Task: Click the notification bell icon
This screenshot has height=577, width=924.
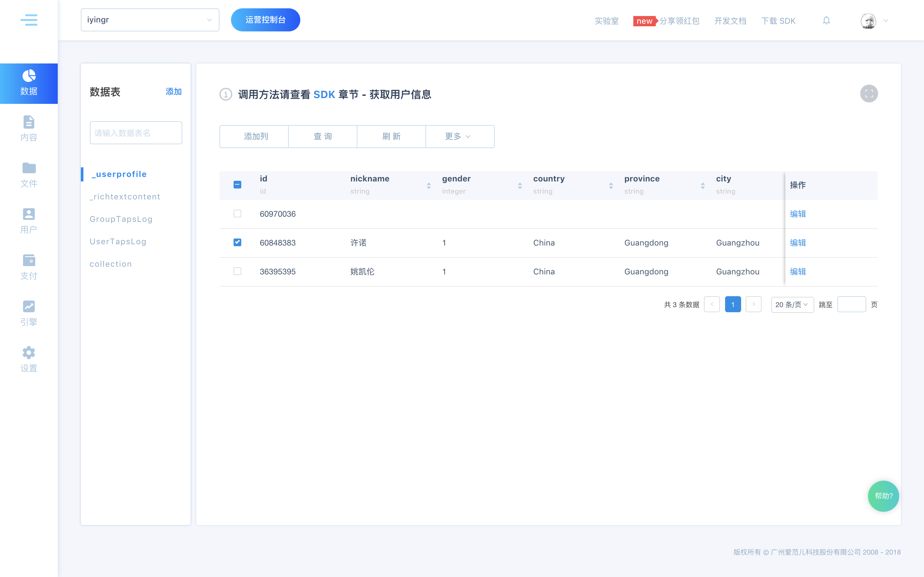Action: click(826, 21)
